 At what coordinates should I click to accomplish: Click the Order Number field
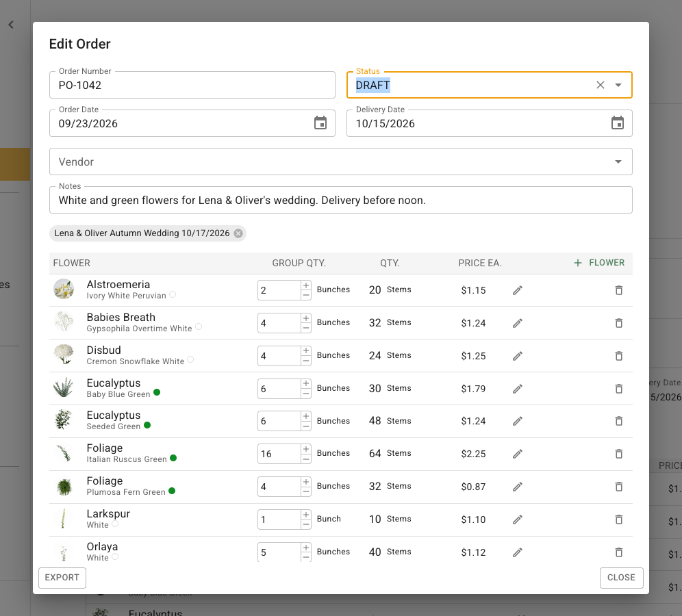tap(192, 85)
